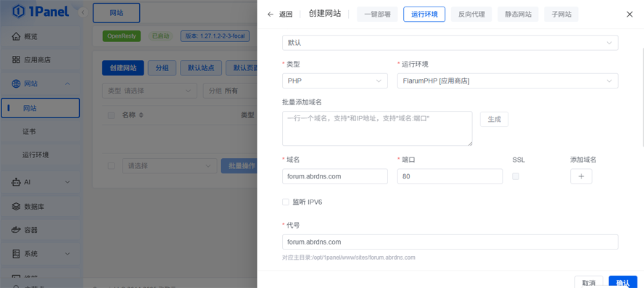Open the 类型 请选择 filter dropdown

pos(149,91)
